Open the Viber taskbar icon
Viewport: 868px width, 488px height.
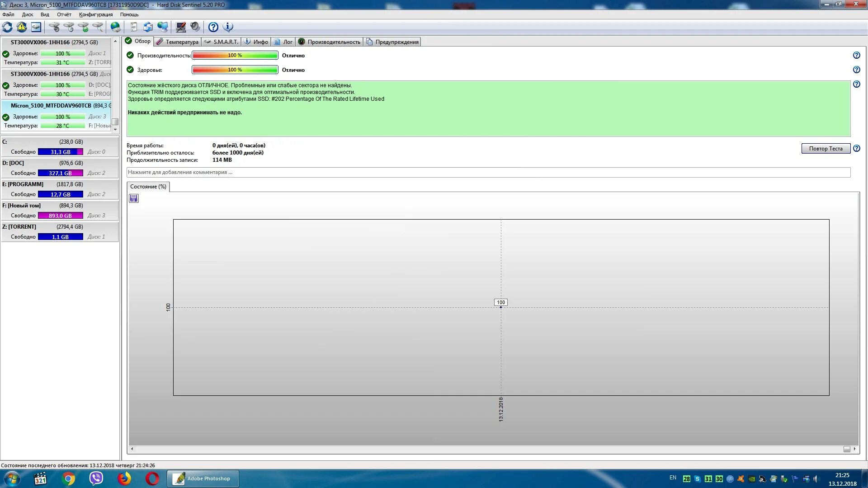click(x=96, y=478)
